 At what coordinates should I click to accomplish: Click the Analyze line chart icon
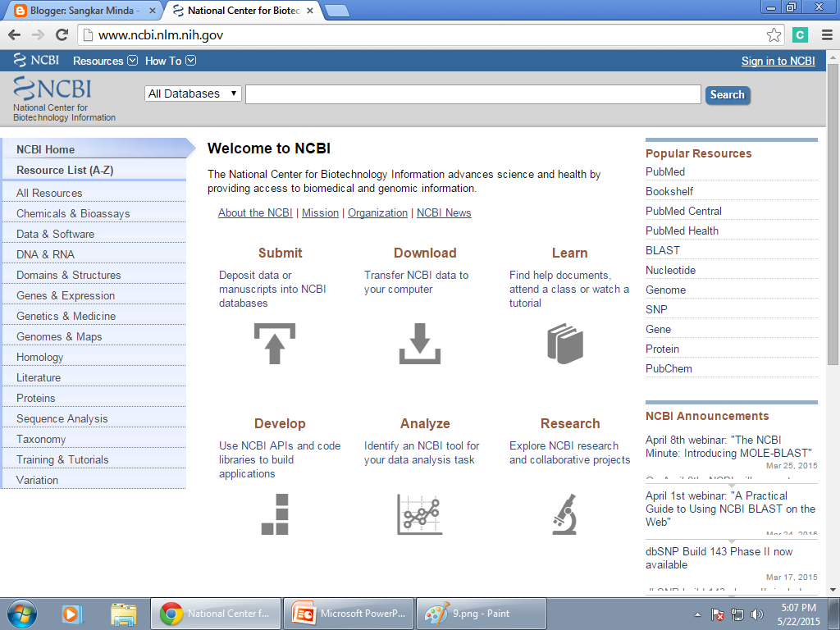point(419,514)
